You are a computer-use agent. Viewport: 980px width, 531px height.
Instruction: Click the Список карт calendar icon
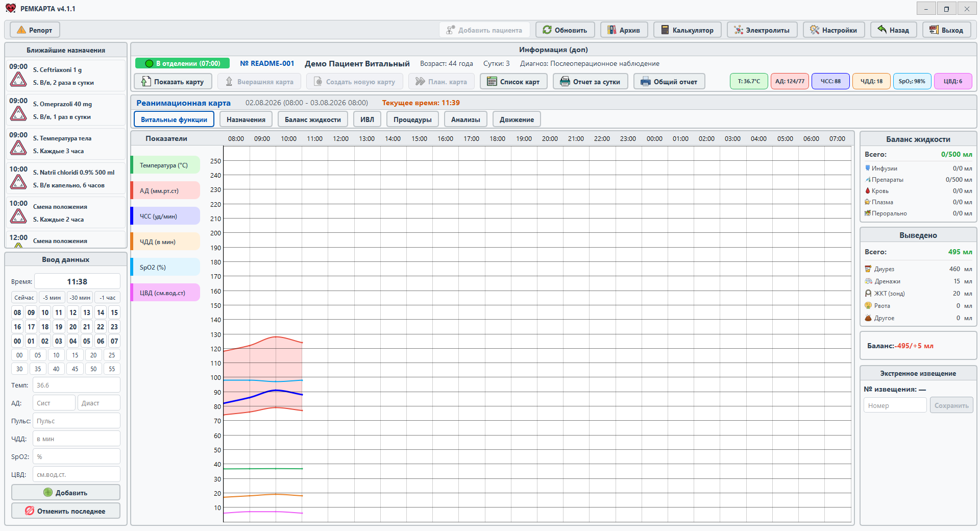(x=492, y=82)
